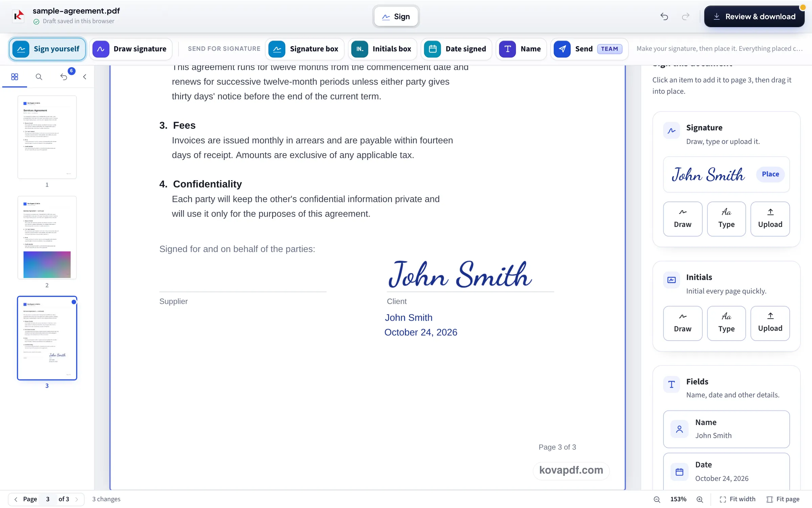This screenshot has height=508, width=812.
Task: Add an Initials box field
Action: point(382,49)
